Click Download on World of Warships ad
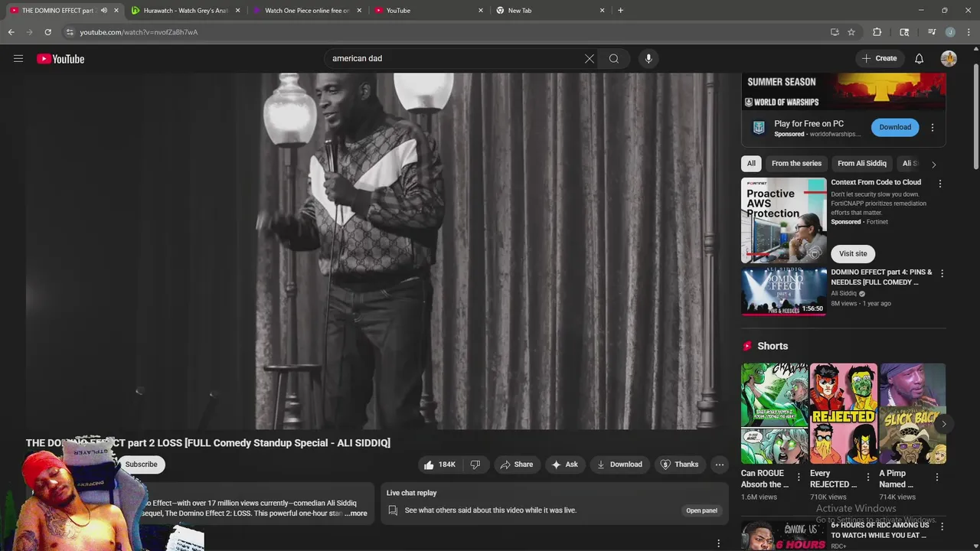 point(895,127)
